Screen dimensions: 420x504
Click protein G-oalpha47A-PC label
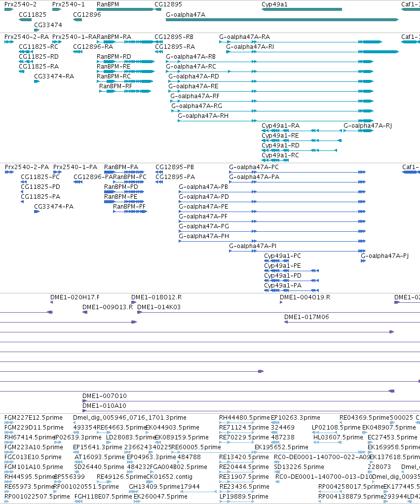coord(254,167)
